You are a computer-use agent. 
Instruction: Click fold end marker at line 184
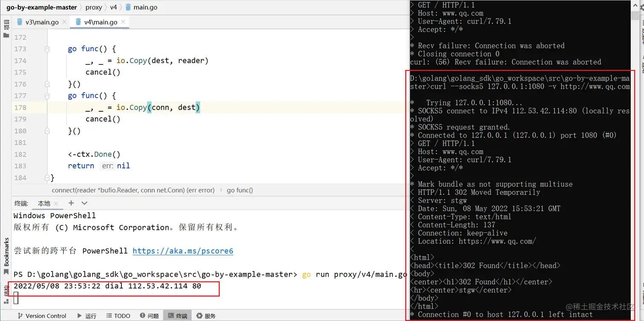tap(47, 178)
